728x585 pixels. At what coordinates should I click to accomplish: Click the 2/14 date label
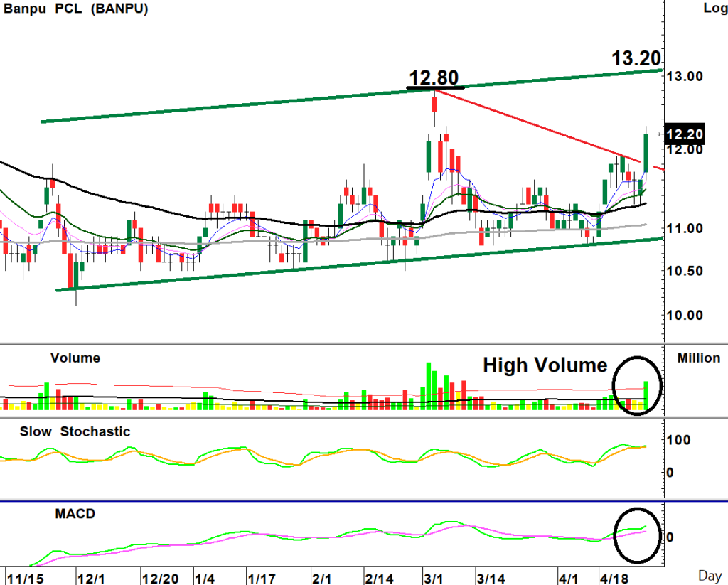pos(380,579)
